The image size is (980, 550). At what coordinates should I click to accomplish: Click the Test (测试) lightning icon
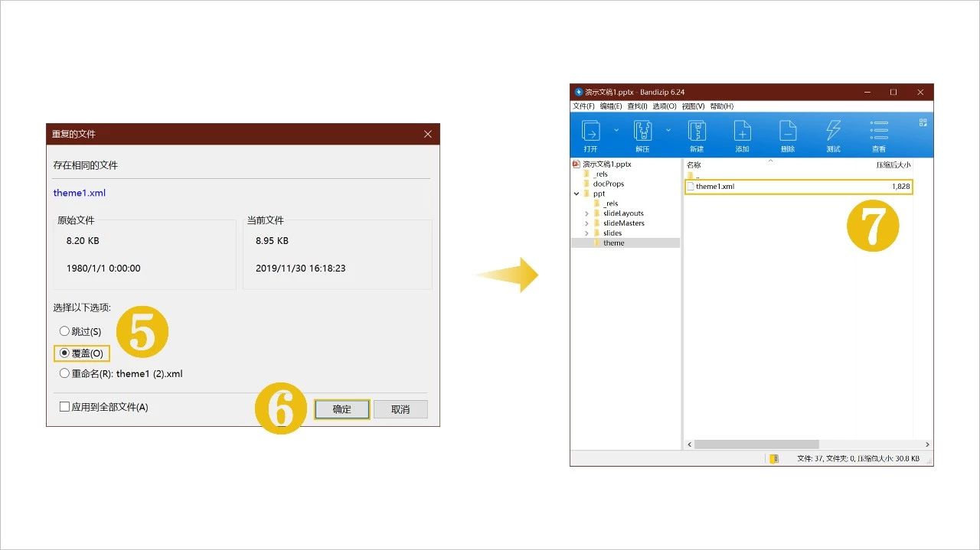[x=833, y=130]
